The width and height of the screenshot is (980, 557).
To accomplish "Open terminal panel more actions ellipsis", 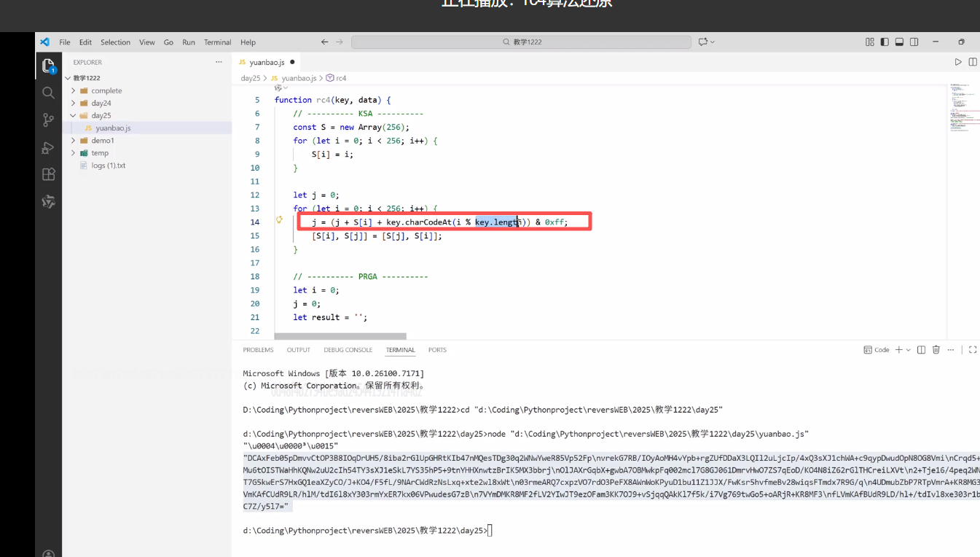I will (951, 350).
